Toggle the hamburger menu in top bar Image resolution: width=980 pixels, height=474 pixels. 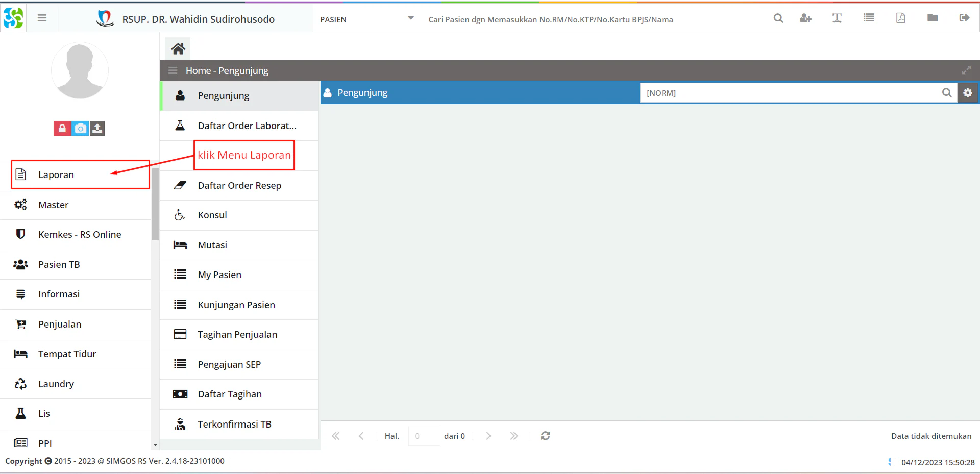(x=42, y=18)
